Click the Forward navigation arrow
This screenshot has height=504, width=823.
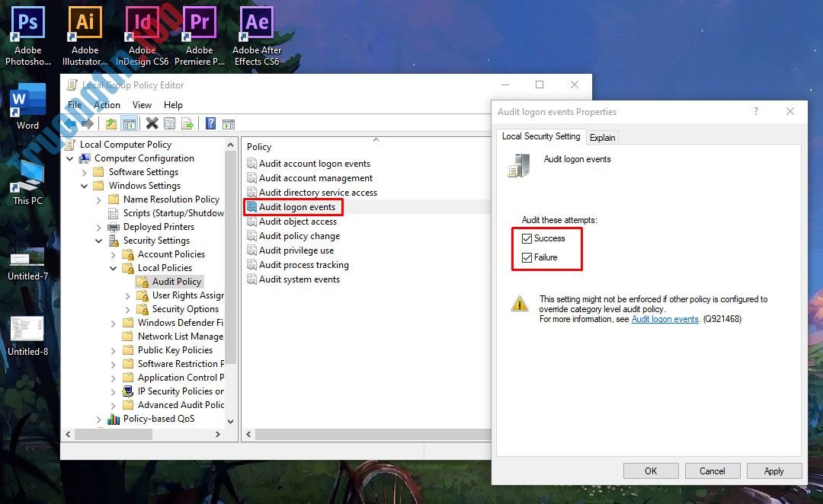click(x=87, y=123)
